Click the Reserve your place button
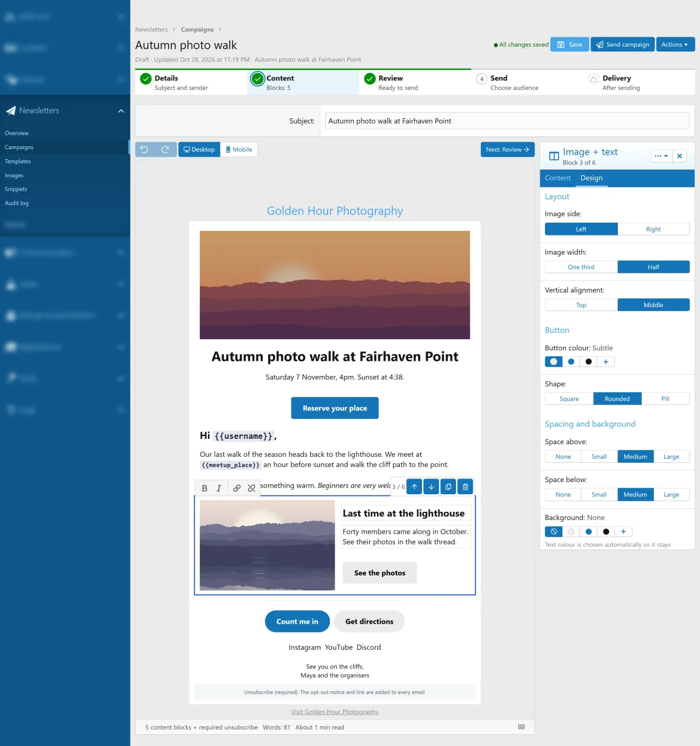The image size is (700, 746). [335, 408]
